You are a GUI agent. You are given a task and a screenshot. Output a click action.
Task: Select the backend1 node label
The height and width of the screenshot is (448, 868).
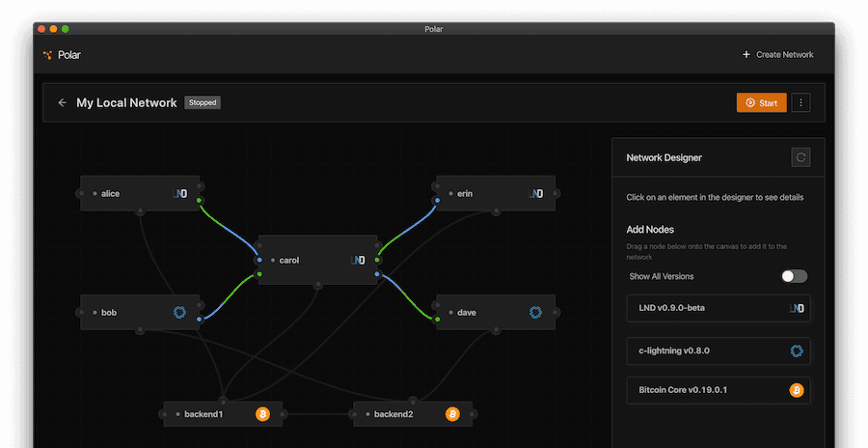203,414
